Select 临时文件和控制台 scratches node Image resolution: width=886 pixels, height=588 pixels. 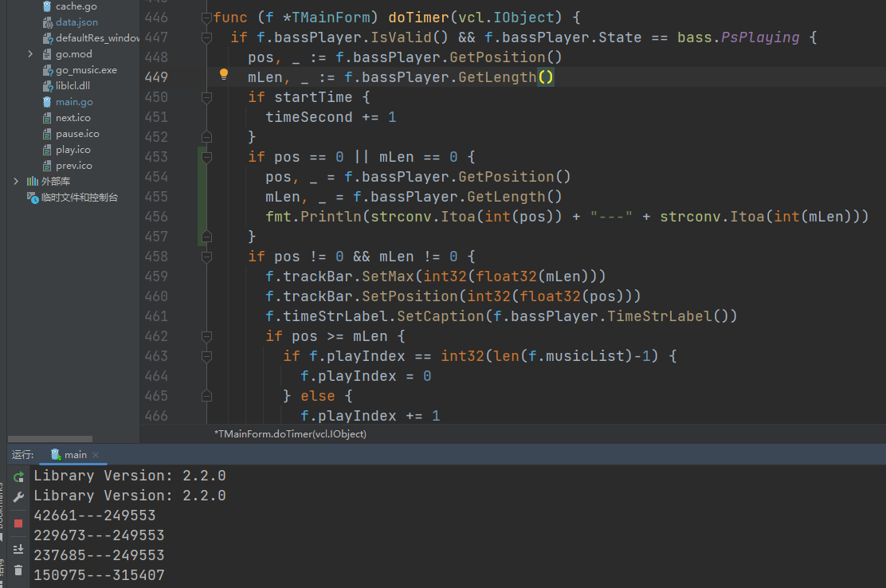80,197
